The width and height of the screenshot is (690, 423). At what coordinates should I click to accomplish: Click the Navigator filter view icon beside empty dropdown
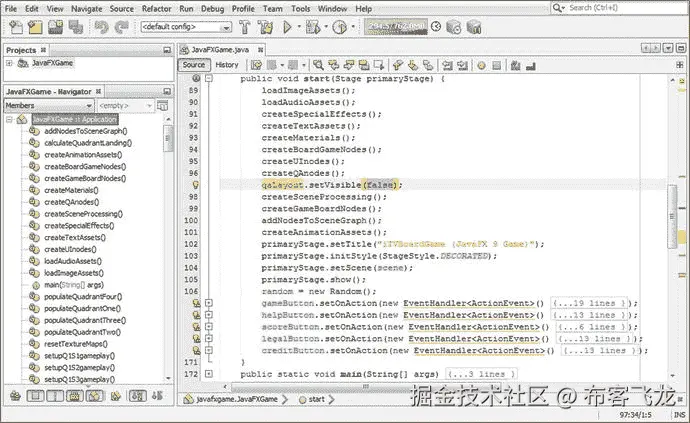pos(162,106)
